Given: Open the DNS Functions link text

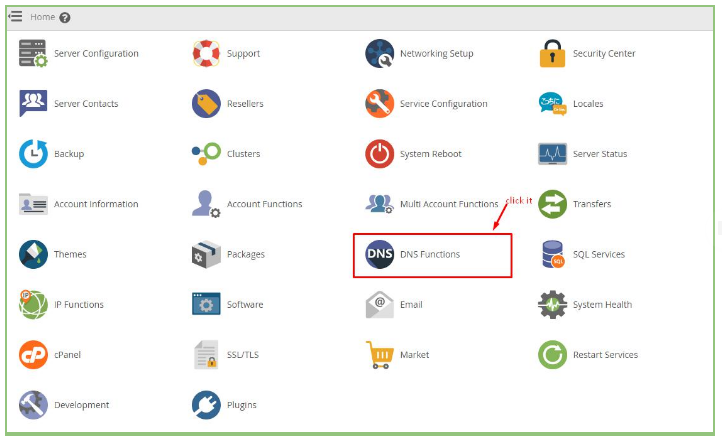Looking at the screenshot, I should pyautogui.click(x=430, y=254).
